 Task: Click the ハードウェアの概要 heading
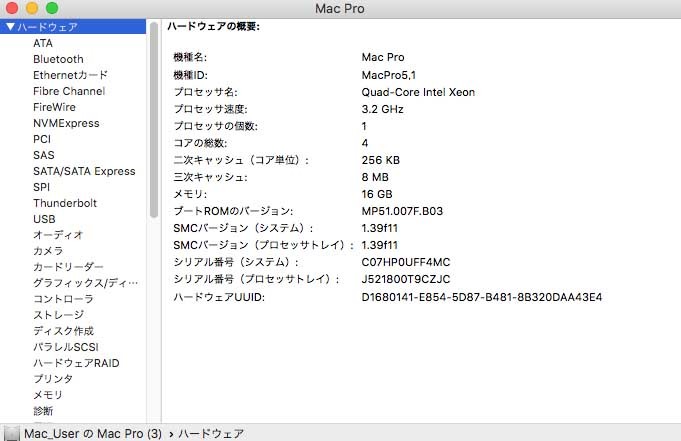pos(213,27)
